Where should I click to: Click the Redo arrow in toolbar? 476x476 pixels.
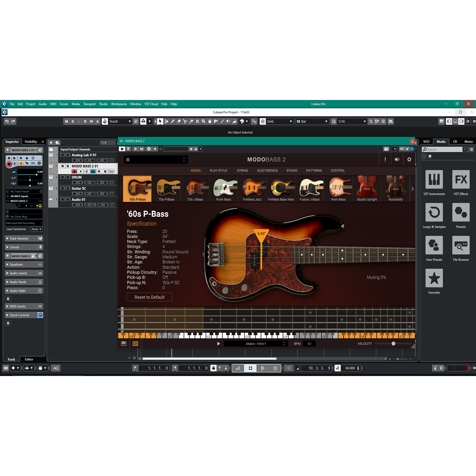tap(13, 121)
